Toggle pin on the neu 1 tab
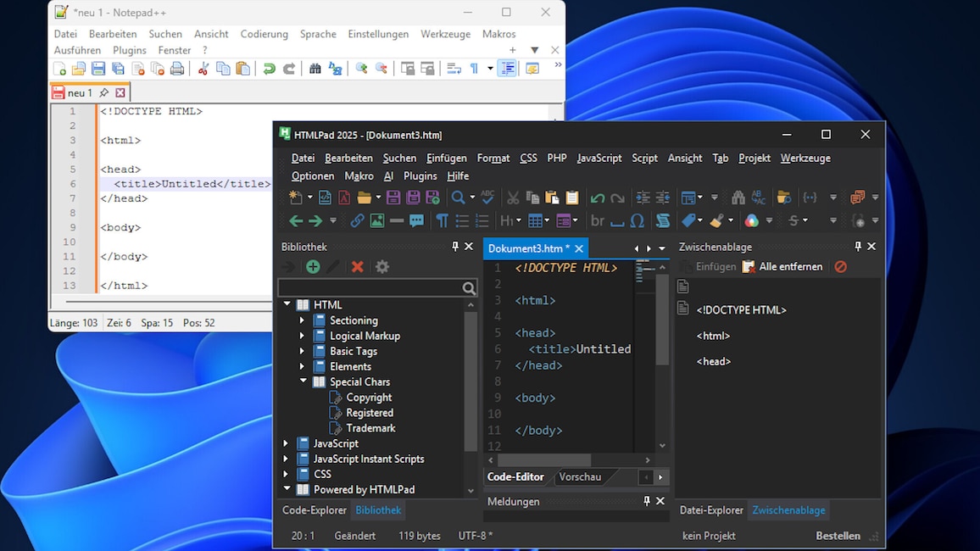This screenshot has height=551, width=980. (104, 92)
